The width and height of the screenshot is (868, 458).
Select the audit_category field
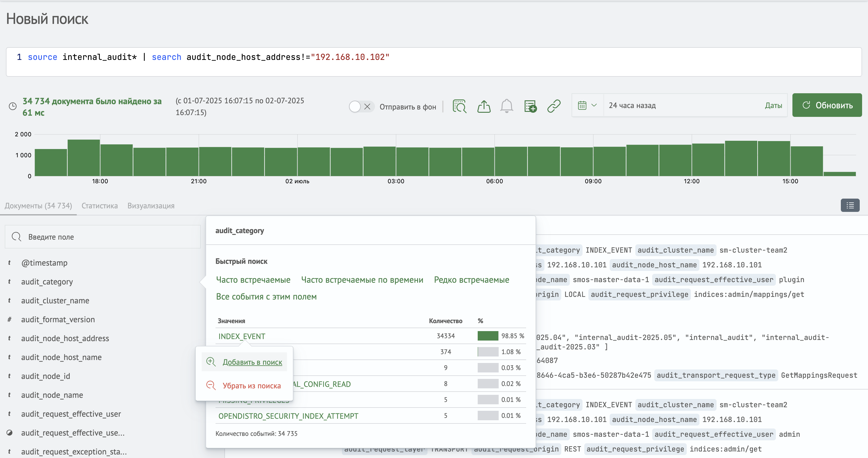click(47, 282)
